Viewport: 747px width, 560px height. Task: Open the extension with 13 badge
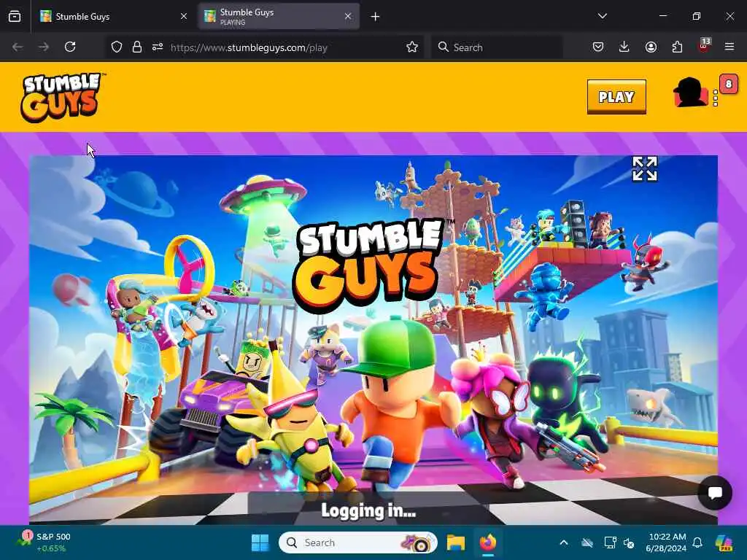coord(704,46)
